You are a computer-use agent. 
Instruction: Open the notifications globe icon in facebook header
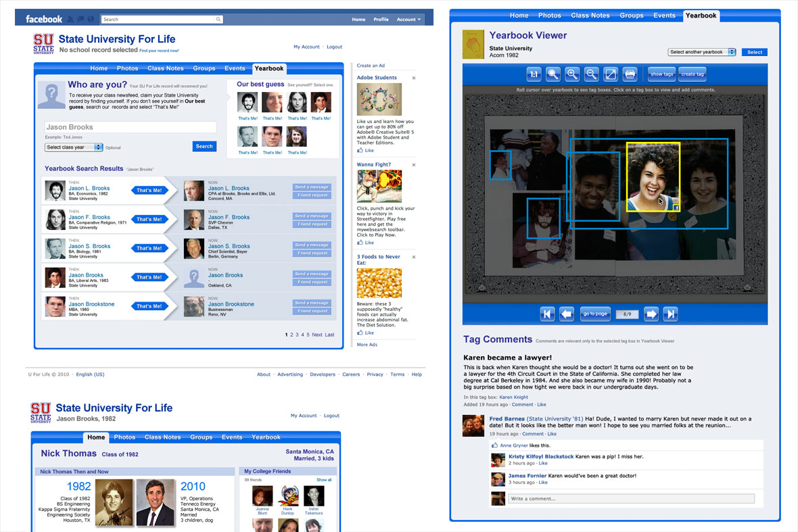(x=91, y=20)
